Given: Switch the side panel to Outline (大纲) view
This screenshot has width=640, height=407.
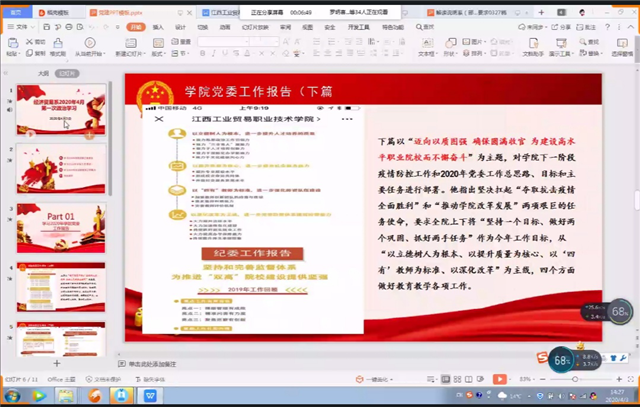Looking at the screenshot, I should coord(42,73).
